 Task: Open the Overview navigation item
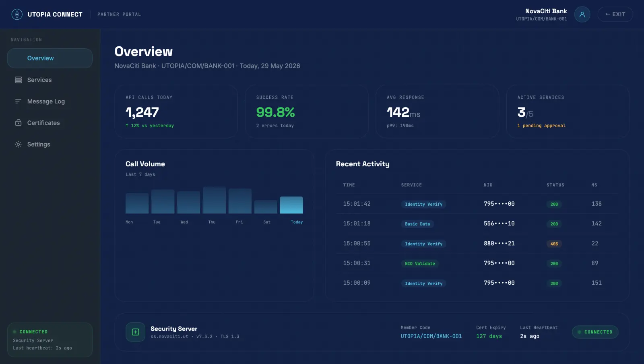click(x=50, y=58)
